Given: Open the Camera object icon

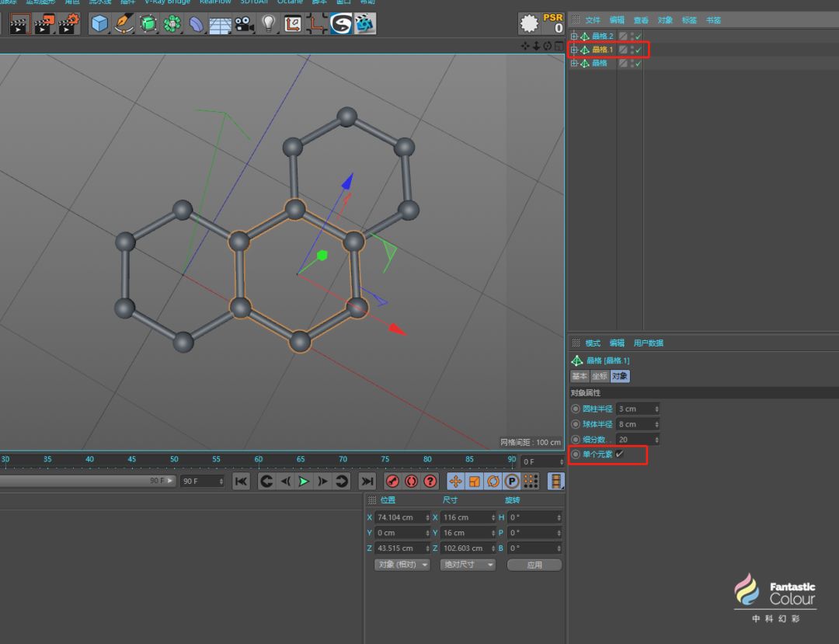Looking at the screenshot, I should click(x=244, y=24).
